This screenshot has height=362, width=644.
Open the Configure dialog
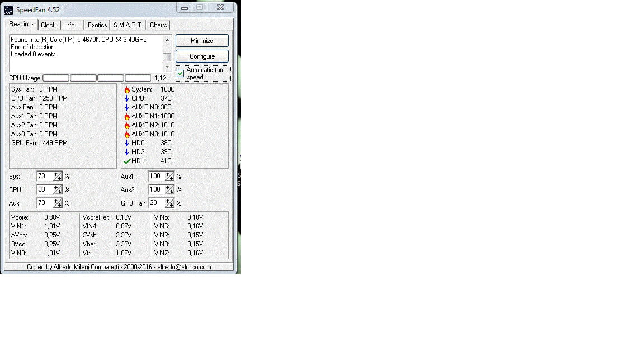[x=202, y=56]
